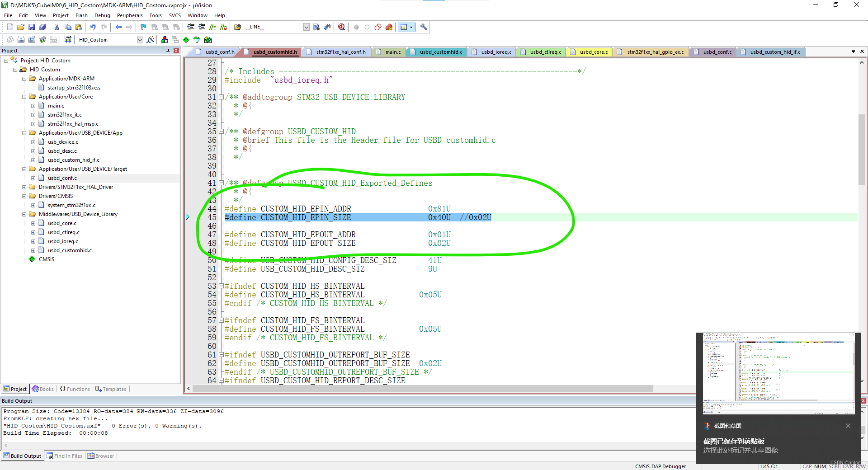Image resolution: width=868 pixels, height=470 pixels.
Task: Expand the Drivers/STM32F1xx_HAL_Driver tree node
Action: pos(25,187)
